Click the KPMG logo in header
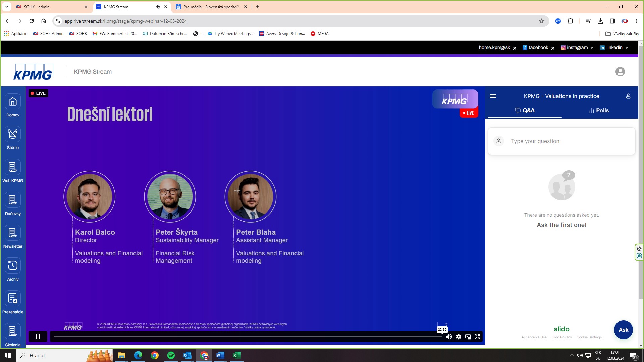 (x=33, y=72)
